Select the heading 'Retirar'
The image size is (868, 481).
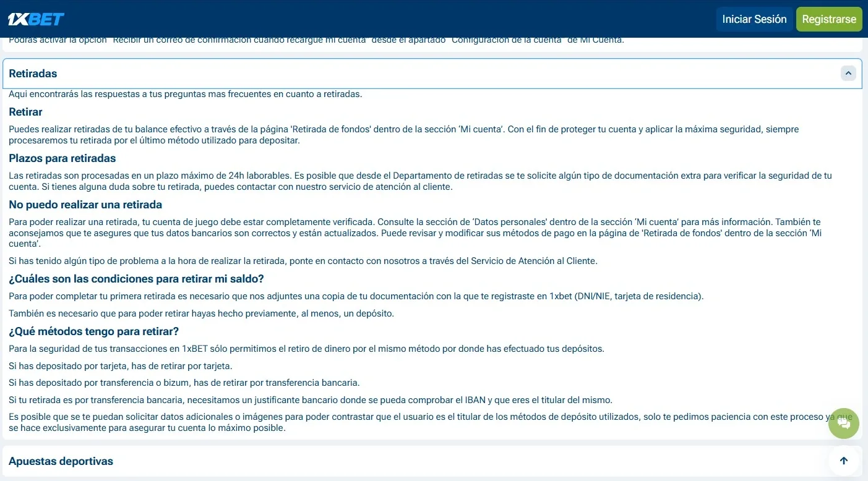25,112
